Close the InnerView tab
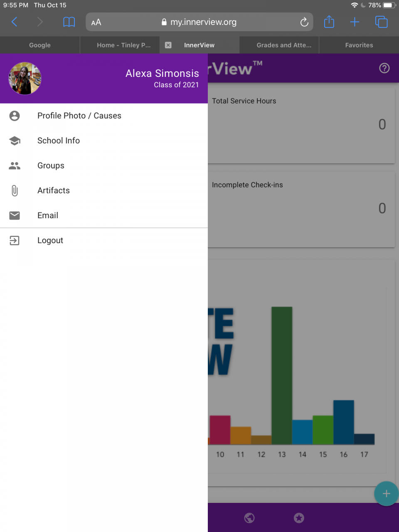 tap(168, 45)
